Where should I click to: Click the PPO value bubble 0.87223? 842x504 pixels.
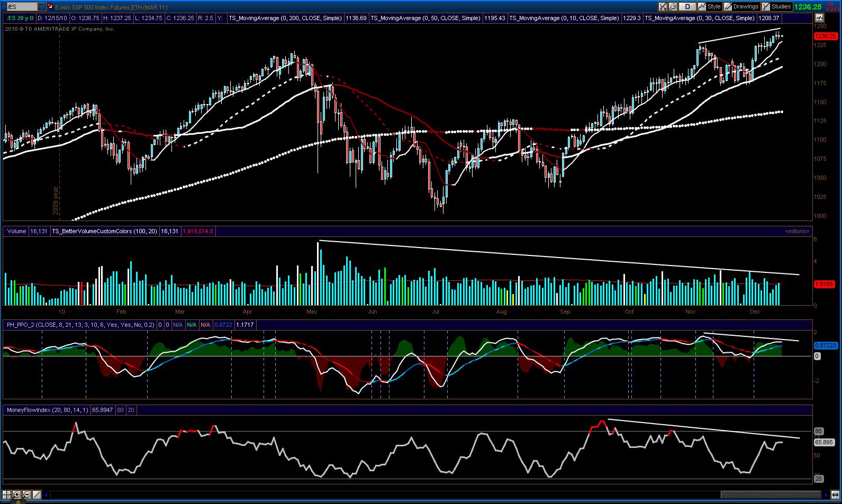(x=825, y=345)
